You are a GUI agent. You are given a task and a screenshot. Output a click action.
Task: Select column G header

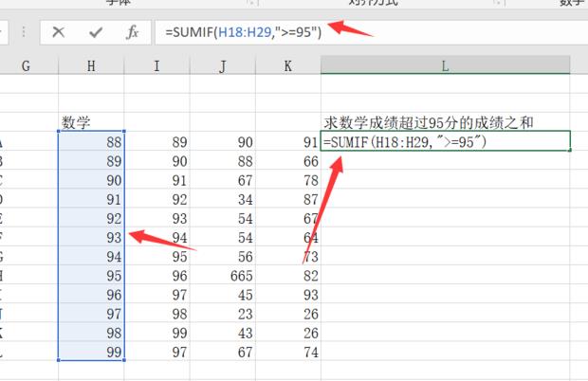pyautogui.click(x=26, y=64)
